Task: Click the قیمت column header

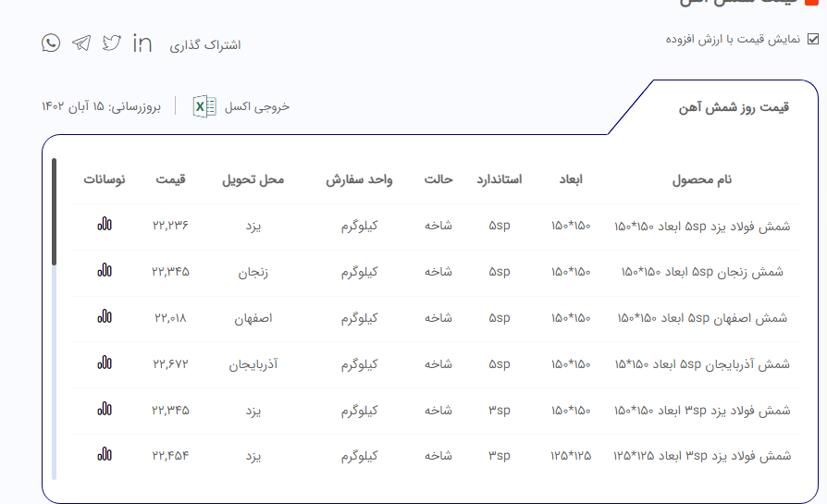Action: click(x=170, y=179)
